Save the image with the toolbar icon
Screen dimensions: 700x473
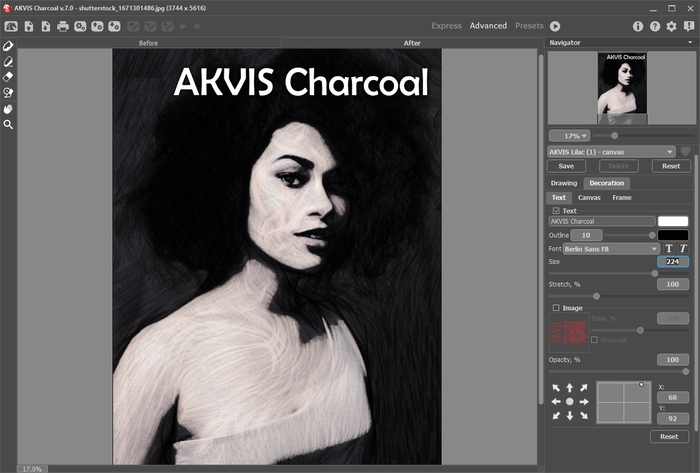[x=46, y=26]
